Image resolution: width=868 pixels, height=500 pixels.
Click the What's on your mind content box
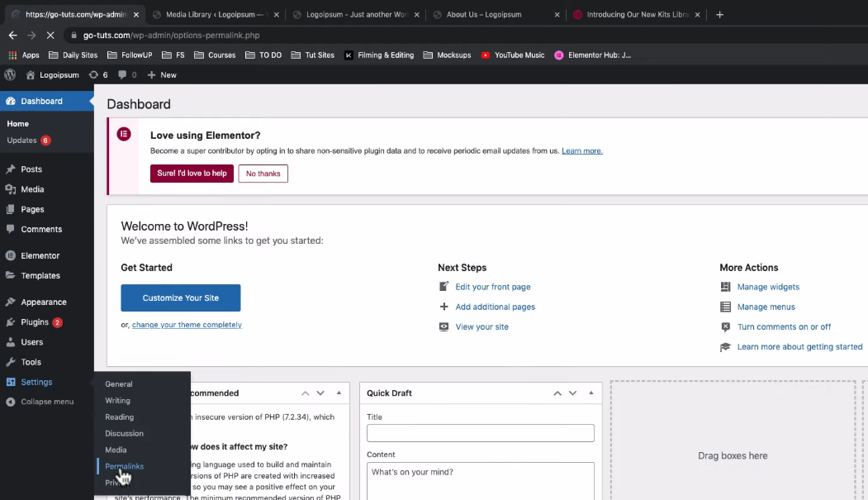tap(481, 481)
